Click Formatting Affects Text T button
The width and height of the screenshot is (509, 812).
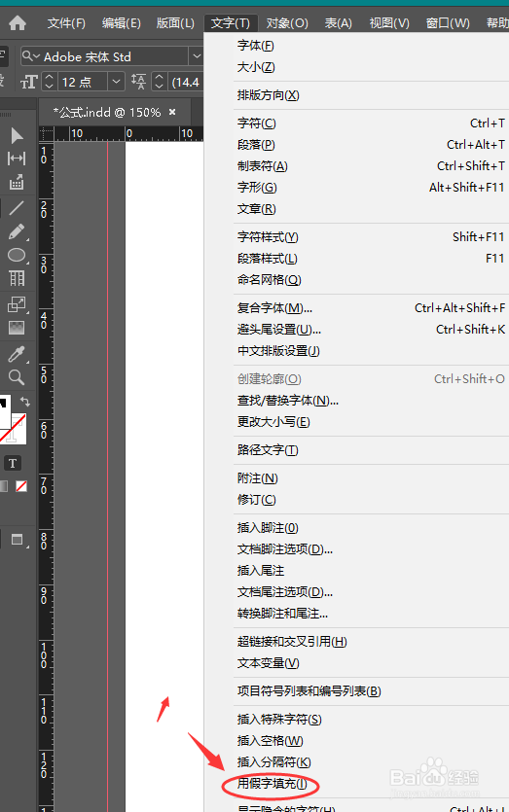[13, 464]
